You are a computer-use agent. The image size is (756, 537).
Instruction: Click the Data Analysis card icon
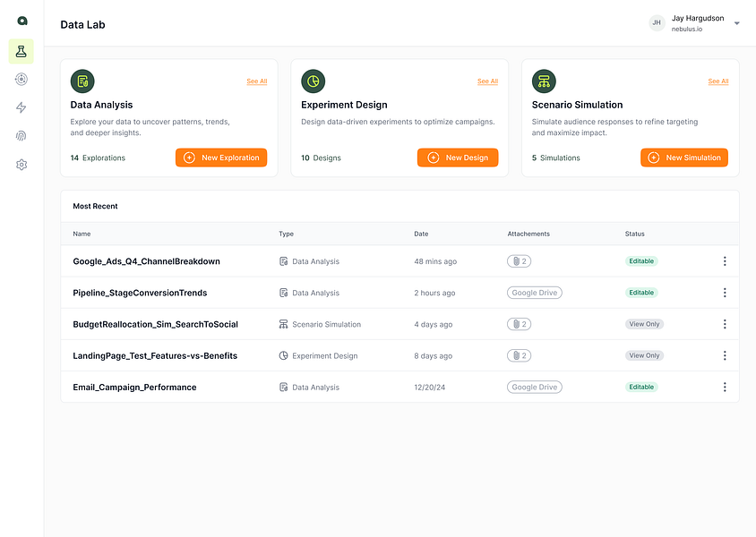click(82, 81)
